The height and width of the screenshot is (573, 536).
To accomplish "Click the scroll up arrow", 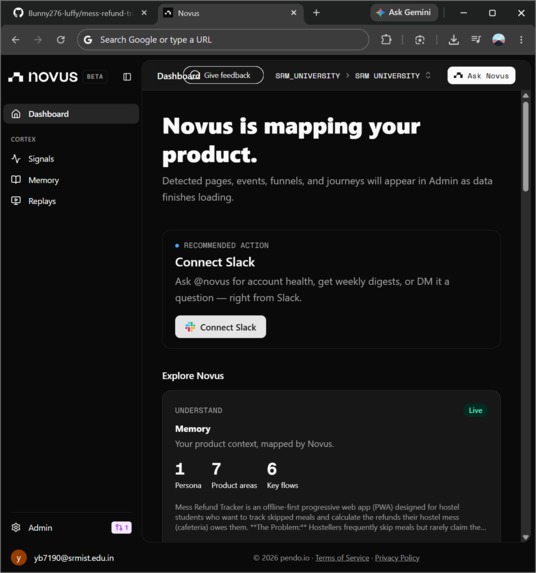I will 525,95.
